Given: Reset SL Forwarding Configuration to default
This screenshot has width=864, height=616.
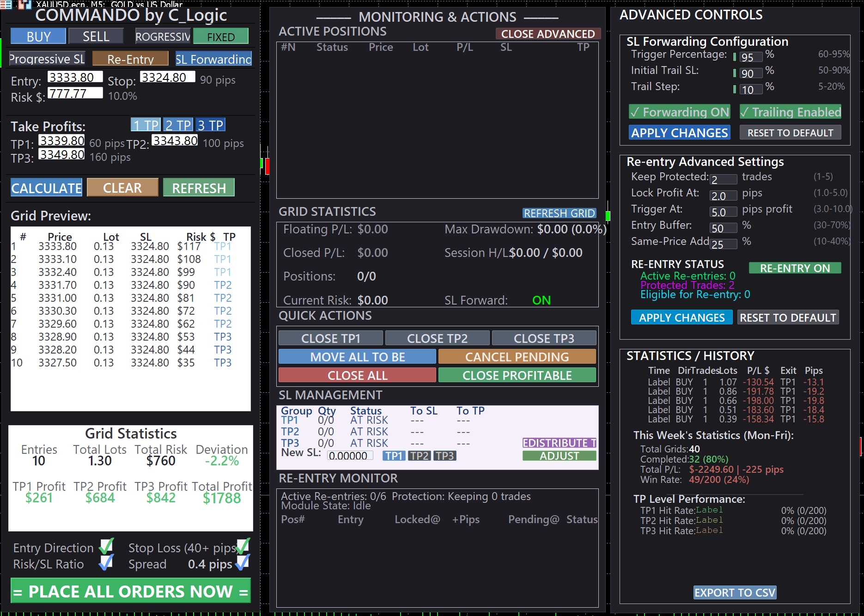Looking at the screenshot, I should [x=791, y=133].
